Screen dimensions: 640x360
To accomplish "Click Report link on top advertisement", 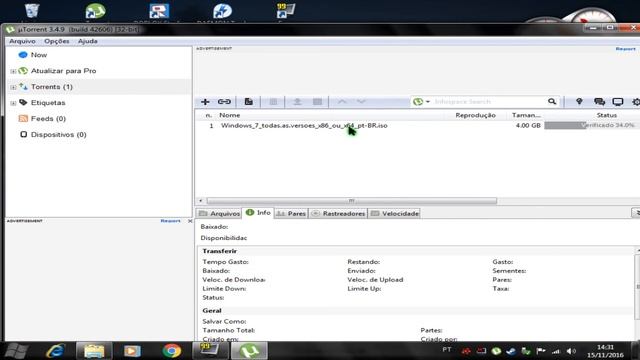I will 625,49.
